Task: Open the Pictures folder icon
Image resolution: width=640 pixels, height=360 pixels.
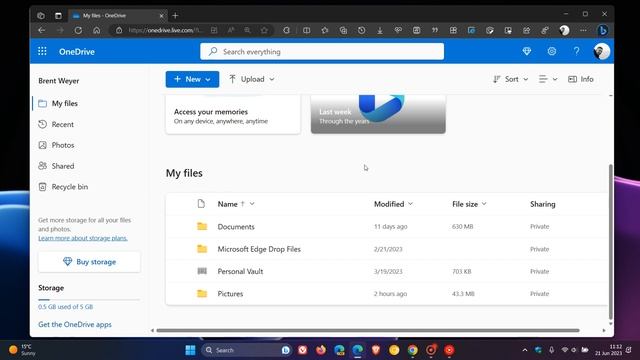Action: pos(202,293)
